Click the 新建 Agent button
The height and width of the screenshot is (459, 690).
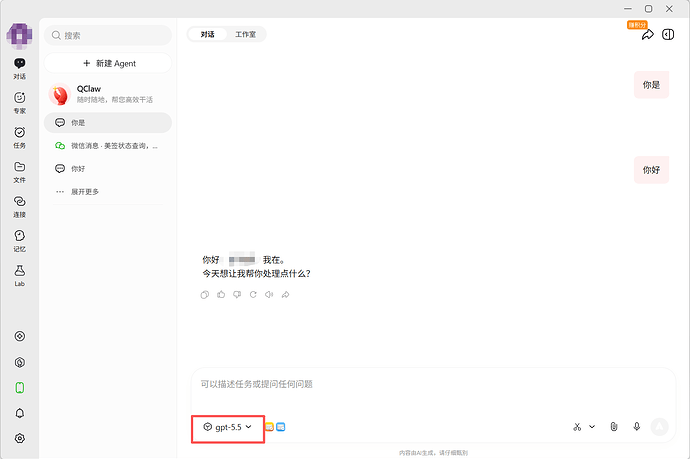pyautogui.click(x=108, y=63)
